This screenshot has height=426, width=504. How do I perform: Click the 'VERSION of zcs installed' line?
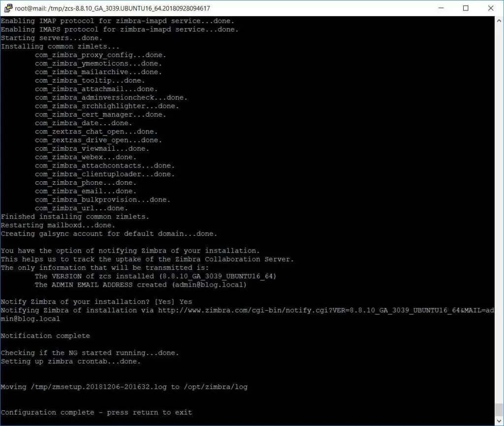pos(156,276)
